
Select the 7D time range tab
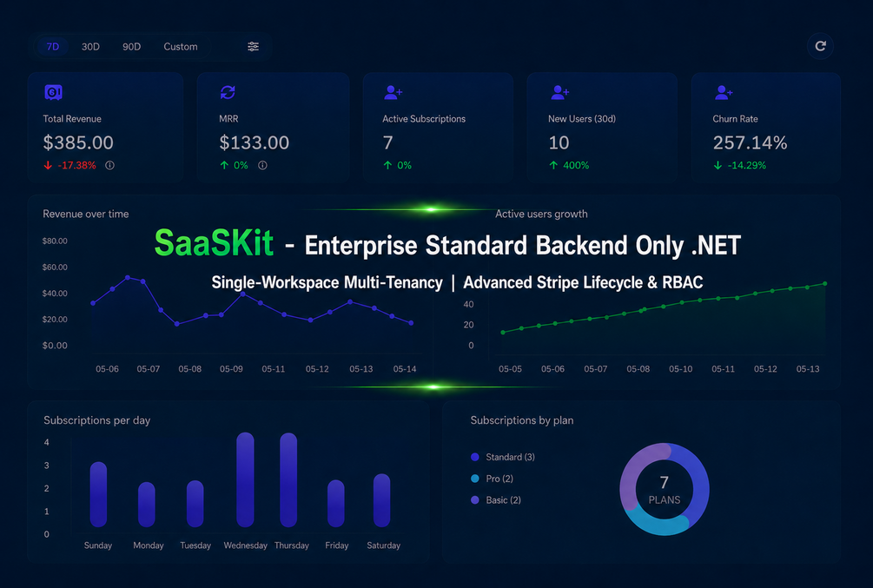[53, 47]
